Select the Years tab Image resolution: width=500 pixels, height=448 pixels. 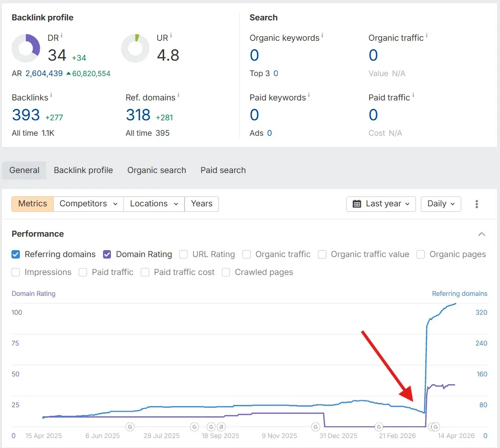[x=201, y=204]
